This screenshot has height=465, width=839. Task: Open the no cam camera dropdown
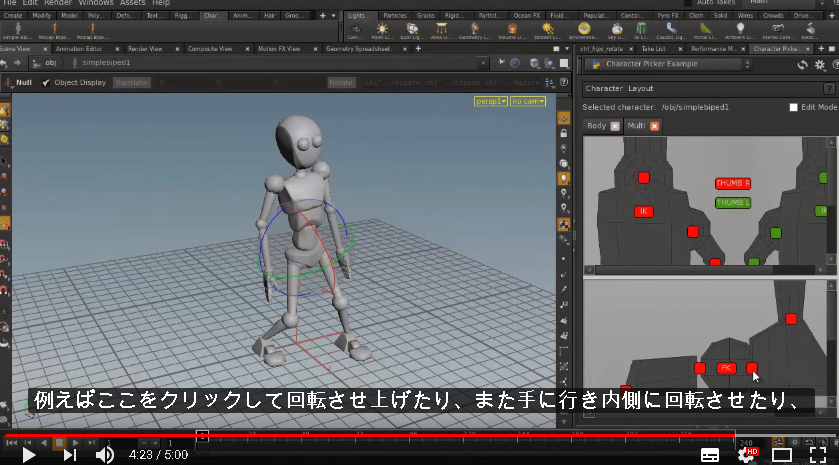tap(528, 101)
